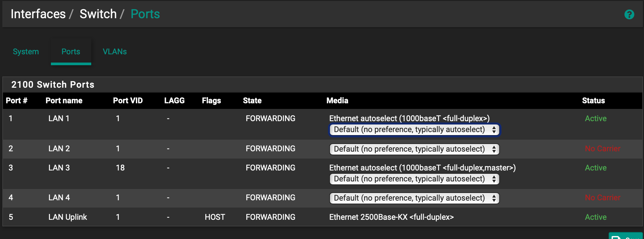
Task: Click the Active status for LAN 3
Action: click(596, 168)
